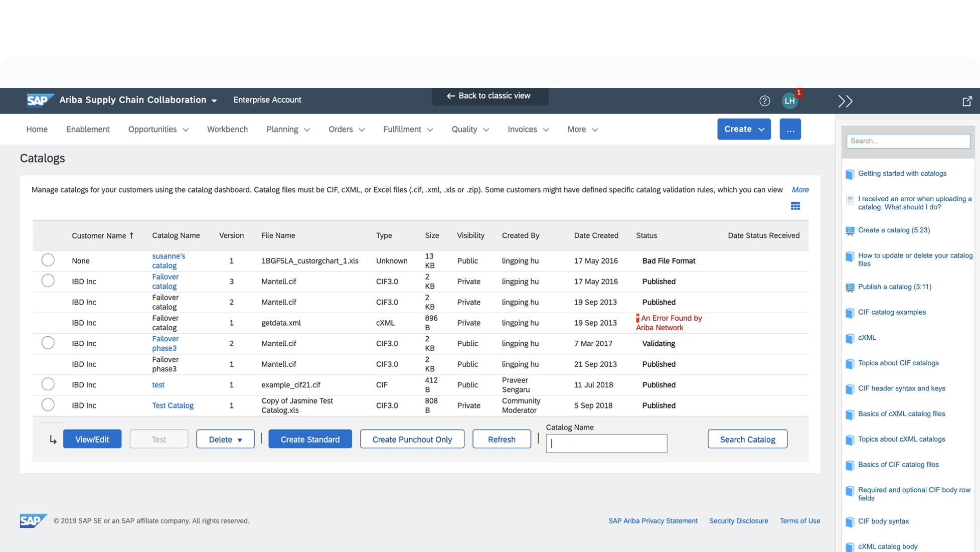The height and width of the screenshot is (552, 980).
Task: Click the table options grid icon
Action: tap(795, 206)
